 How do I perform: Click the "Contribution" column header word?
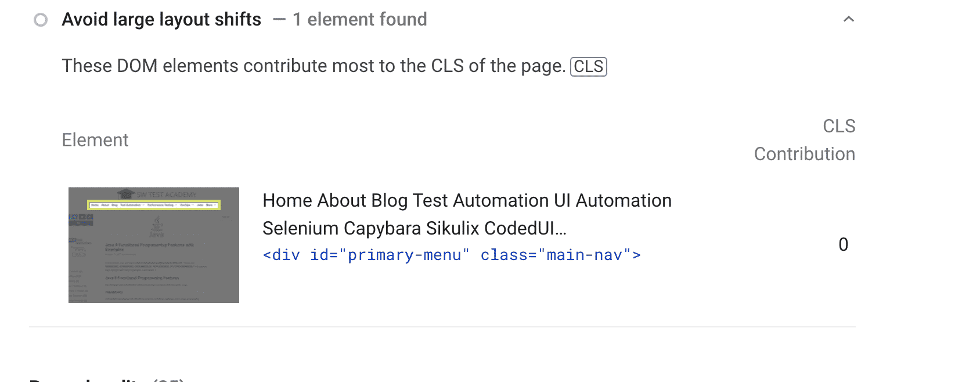pos(804,154)
